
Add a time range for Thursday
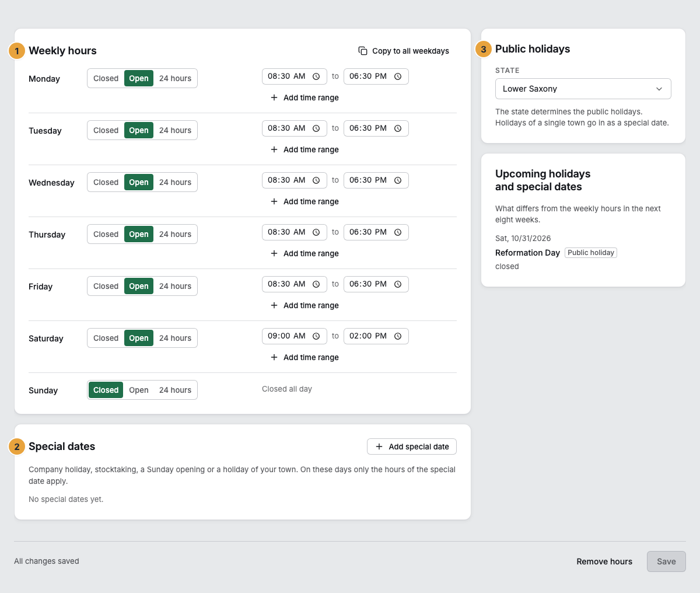pyautogui.click(x=304, y=253)
